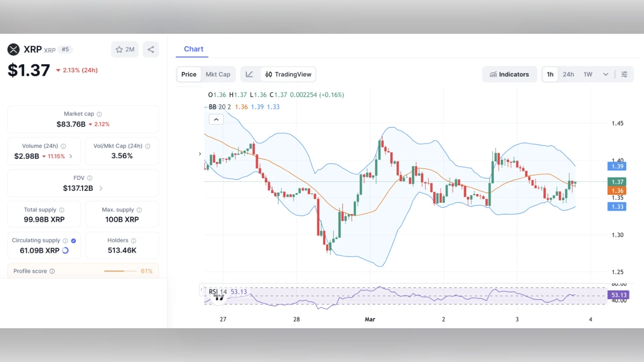The image size is (644, 362).
Task: Switch to the 24h timeframe
Action: 568,74
